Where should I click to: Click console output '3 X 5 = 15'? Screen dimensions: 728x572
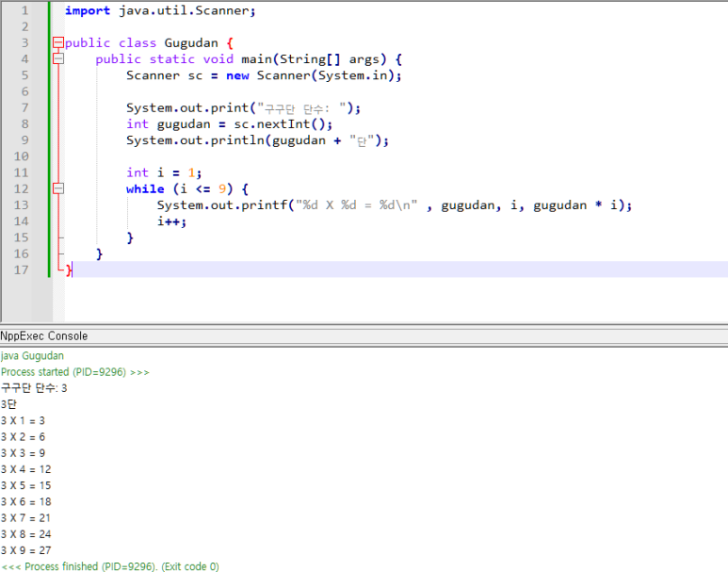(26, 485)
